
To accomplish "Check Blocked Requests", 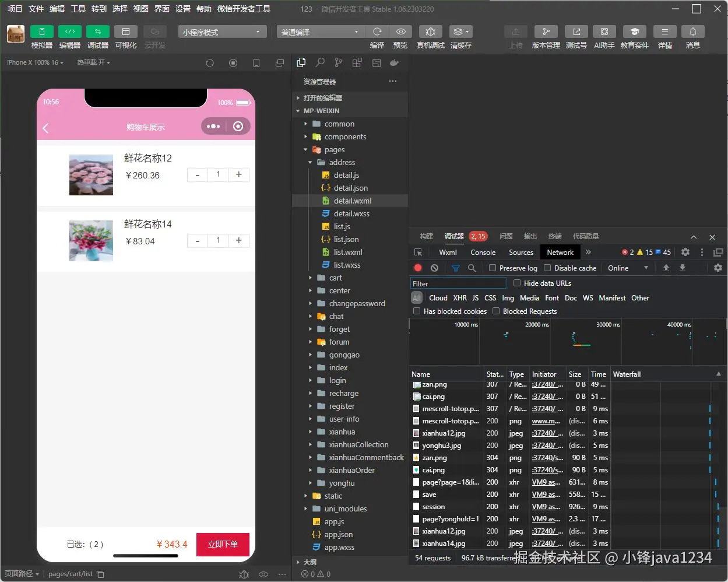I will point(496,311).
